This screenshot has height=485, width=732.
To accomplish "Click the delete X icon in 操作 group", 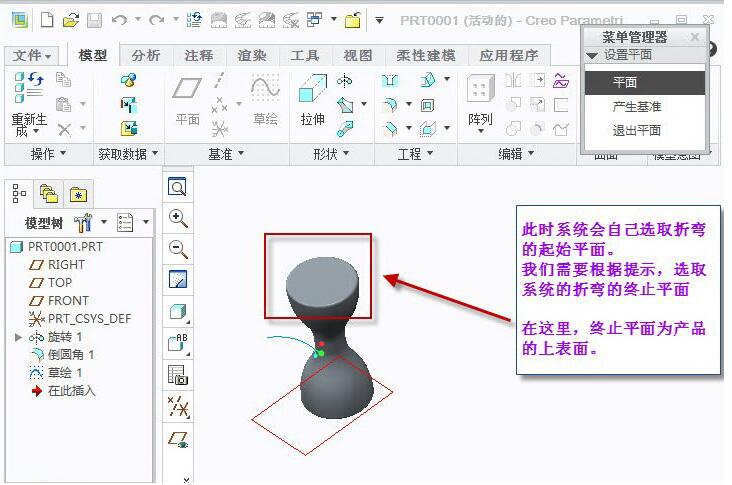I will [64, 129].
